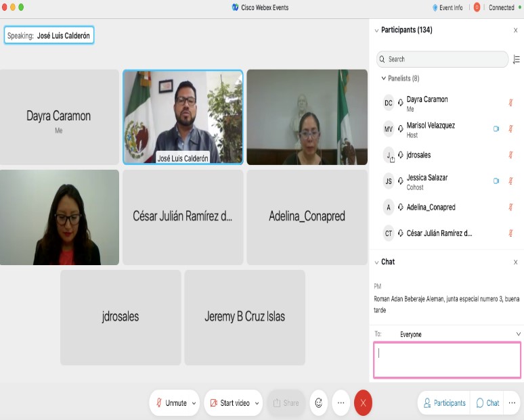
Task: Click Dayra Caramon muted mic icon
Action: 510,103
